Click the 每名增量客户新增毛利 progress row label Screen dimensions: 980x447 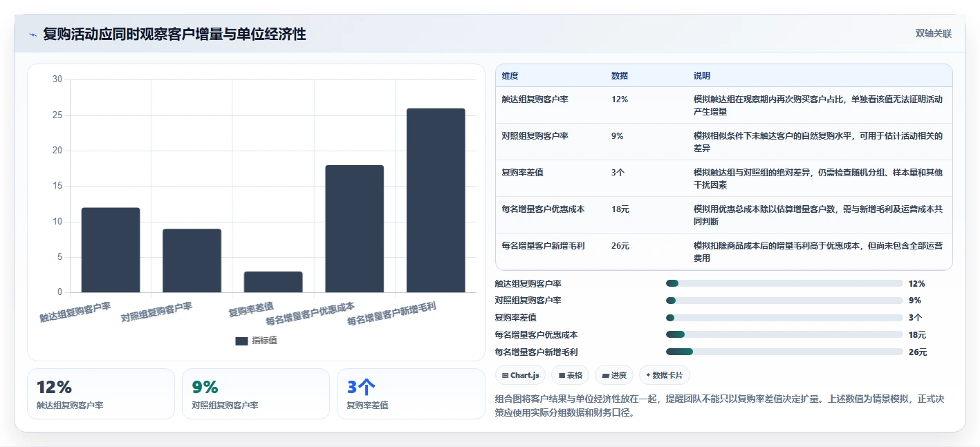tap(537, 352)
